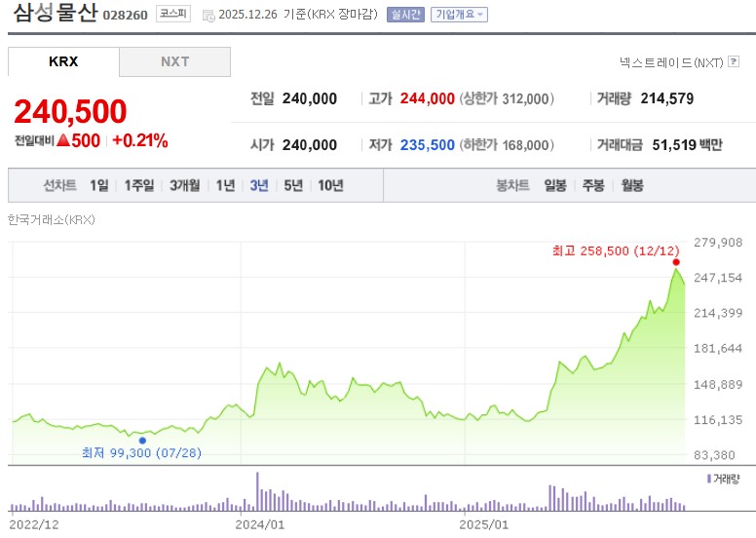Click the 삼성물산 stock name heading
The image size is (756, 538).
[55, 13]
